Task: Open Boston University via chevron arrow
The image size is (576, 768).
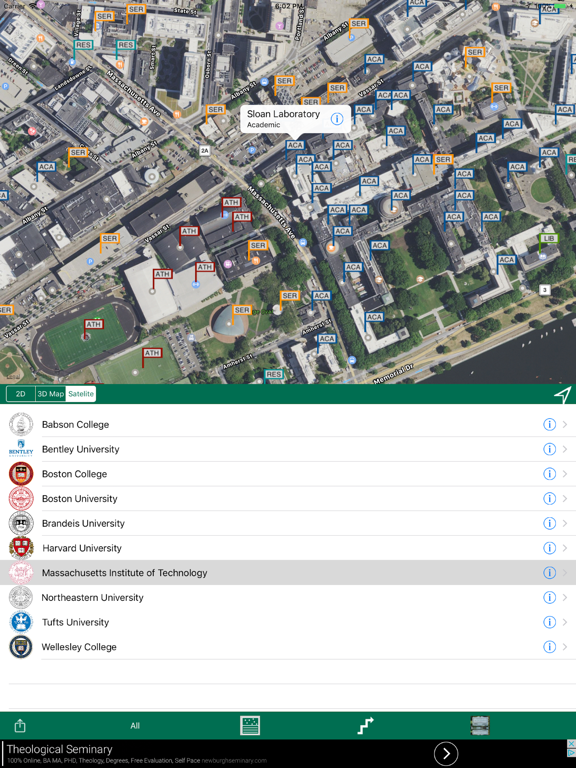Action: click(x=565, y=499)
